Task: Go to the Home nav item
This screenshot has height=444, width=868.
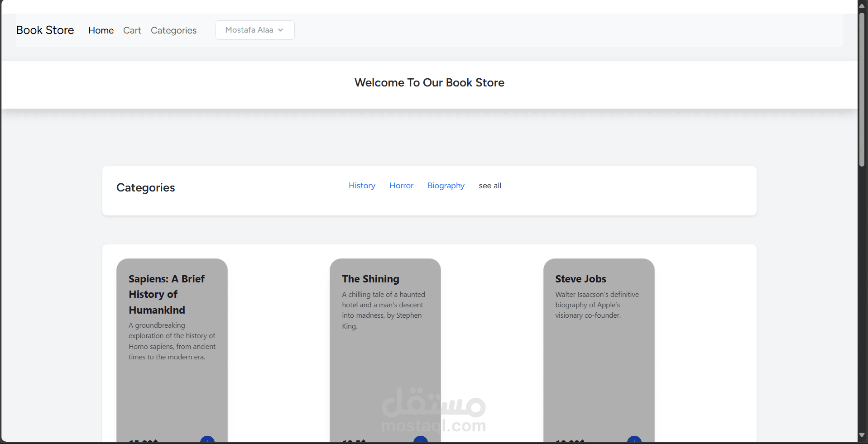Action: click(101, 30)
